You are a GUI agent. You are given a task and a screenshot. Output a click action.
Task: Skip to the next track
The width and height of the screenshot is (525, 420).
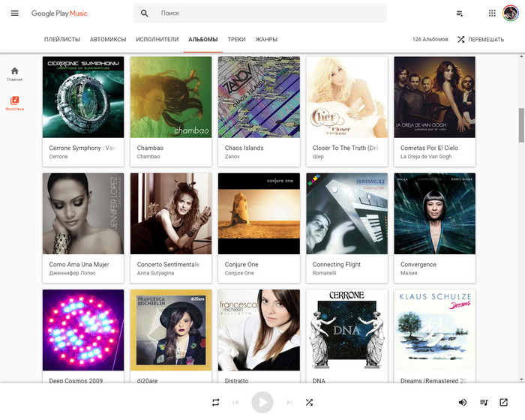pos(289,402)
